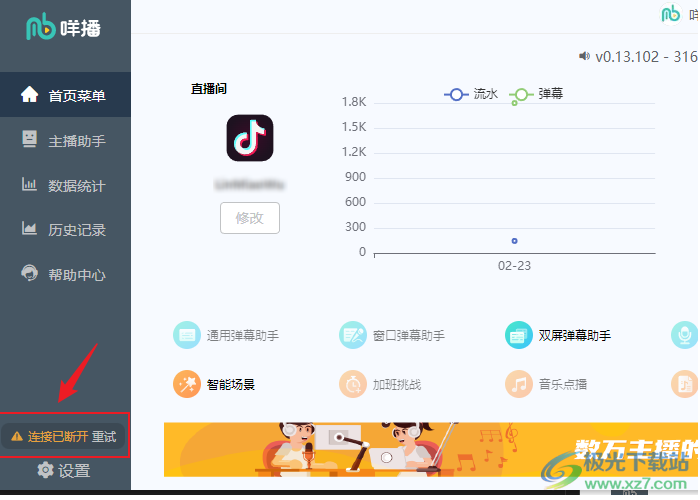Viewport: 700px width, 500px height.
Task: Click the blue data point at 02-23
Action: [x=514, y=241]
